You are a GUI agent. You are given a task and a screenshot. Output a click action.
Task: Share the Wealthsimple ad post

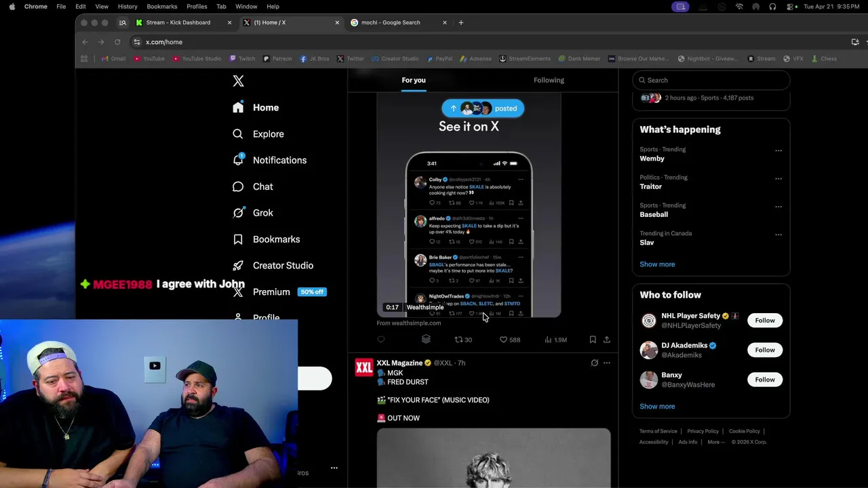(607, 340)
